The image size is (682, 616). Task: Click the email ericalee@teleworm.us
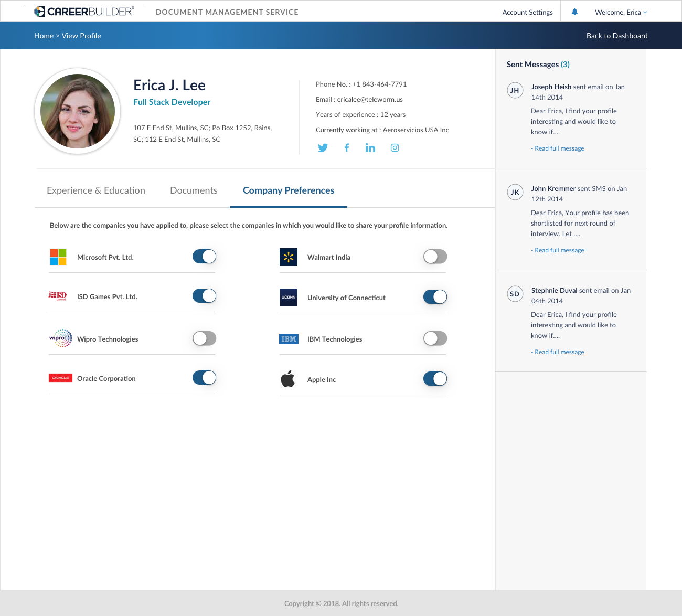pyautogui.click(x=370, y=99)
